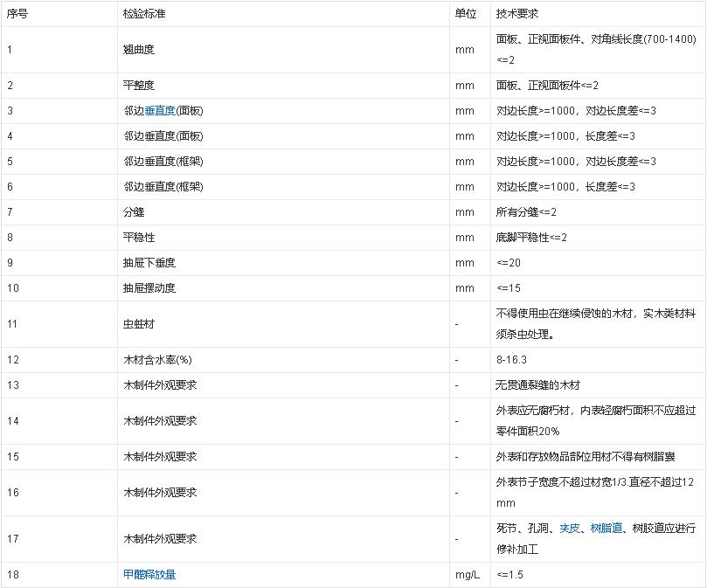Select the mg/L unit cell
This screenshot has width=707, height=588.
pyautogui.click(x=467, y=574)
